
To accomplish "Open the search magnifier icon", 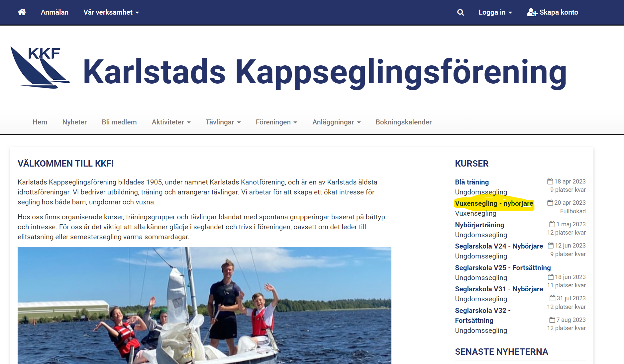I will coord(461,12).
